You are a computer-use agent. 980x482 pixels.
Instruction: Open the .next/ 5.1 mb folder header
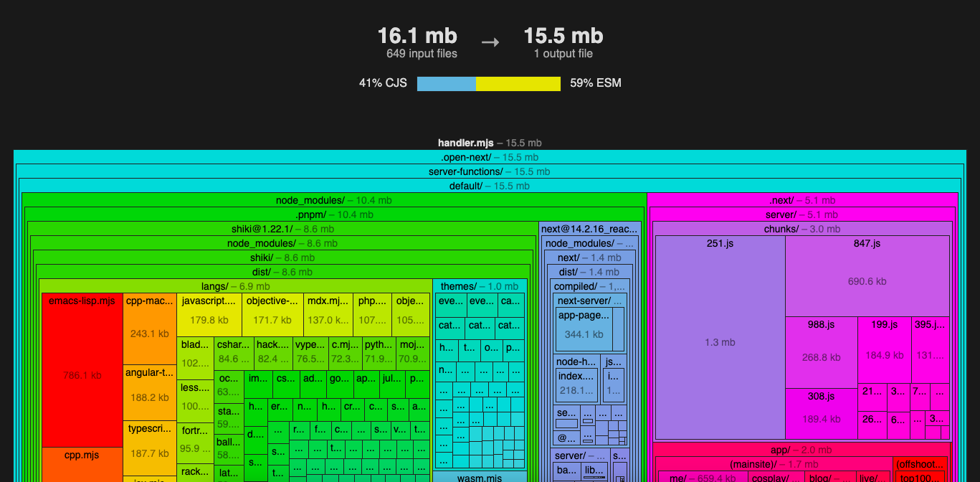(x=802, y=200)
